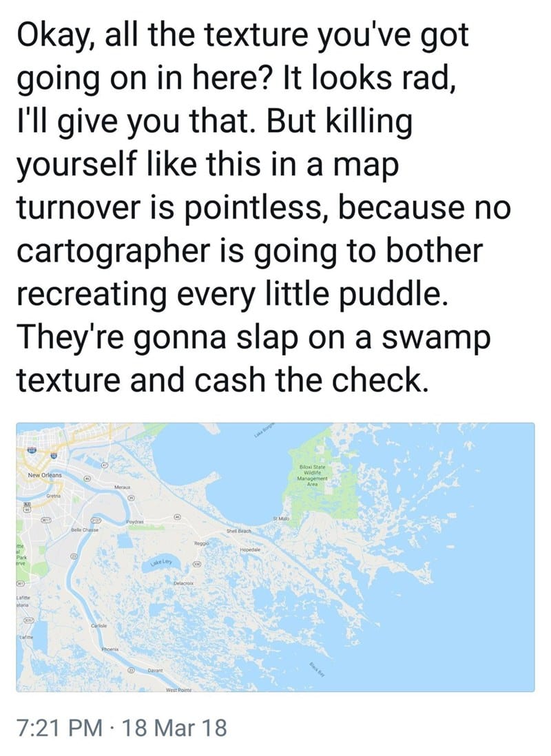Select the Lake Lery label
This screenshot has height=756, width=551.
tap(160, 563)
